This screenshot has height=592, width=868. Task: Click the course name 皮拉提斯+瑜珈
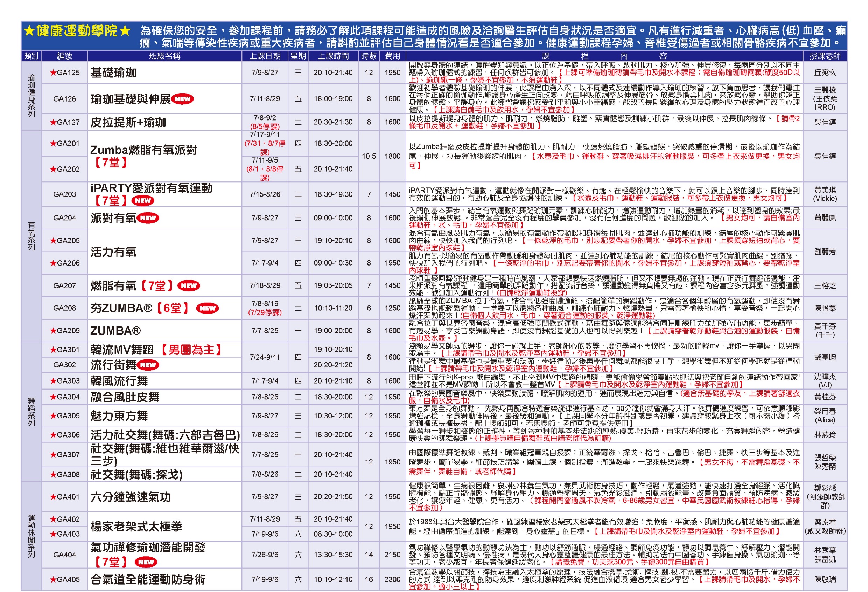[x=128, y=123]
